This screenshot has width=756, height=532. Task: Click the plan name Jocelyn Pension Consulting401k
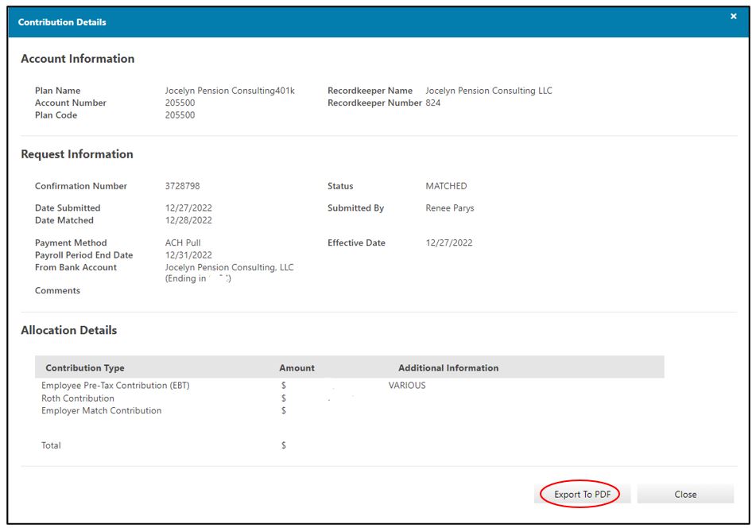tap(230, 91)
